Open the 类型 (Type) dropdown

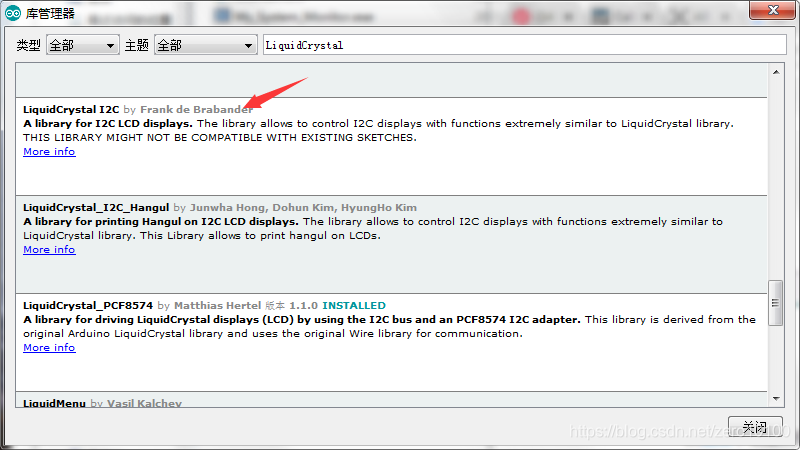point(82,45)
